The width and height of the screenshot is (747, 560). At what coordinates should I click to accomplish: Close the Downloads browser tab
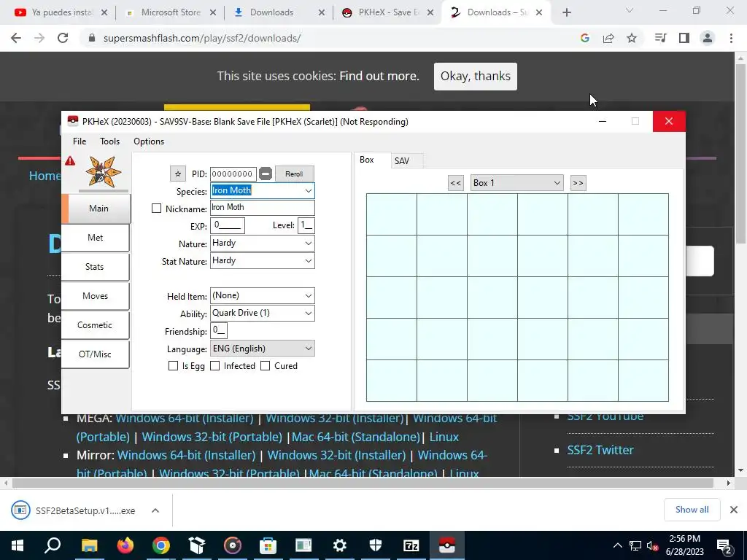[322, 13]
